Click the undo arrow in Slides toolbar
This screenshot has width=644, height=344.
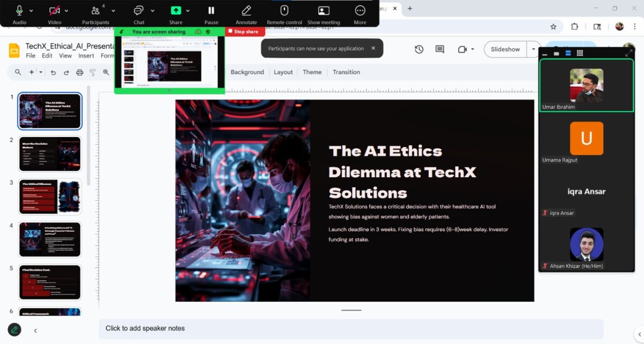click(x=53, y=72)
